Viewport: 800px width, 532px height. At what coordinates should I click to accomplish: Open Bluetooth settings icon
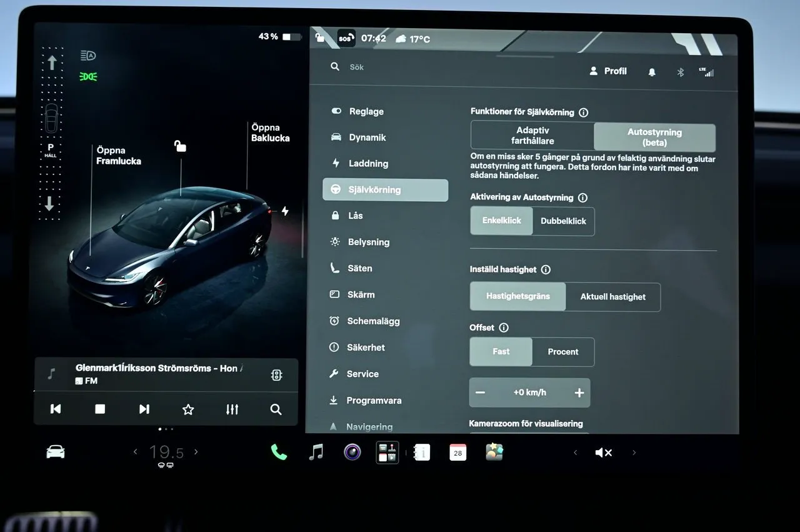(x=681, y=72)
